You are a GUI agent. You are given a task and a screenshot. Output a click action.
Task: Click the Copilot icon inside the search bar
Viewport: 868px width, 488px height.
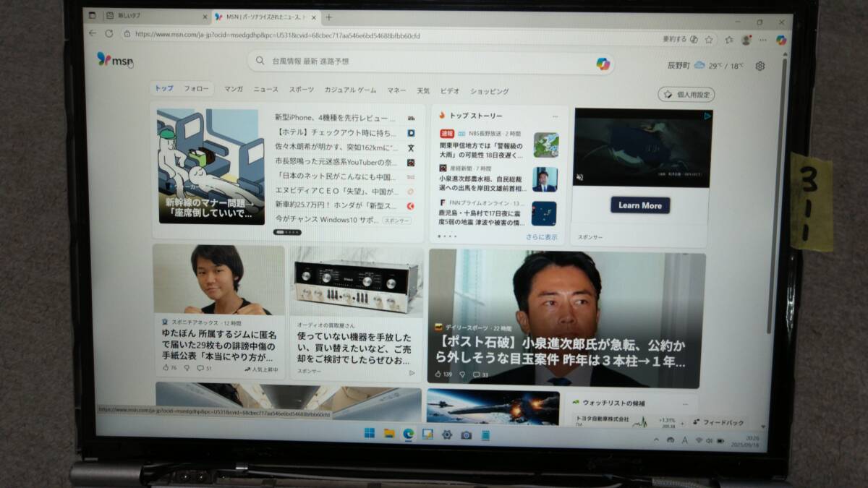pyautogui.click(x=602, y=64)
